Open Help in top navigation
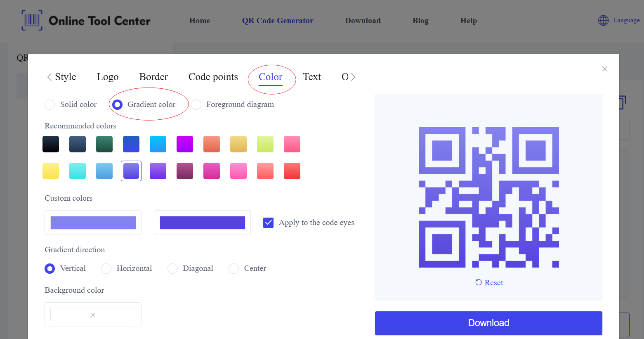The image size is (644, 339). (469, 21)
